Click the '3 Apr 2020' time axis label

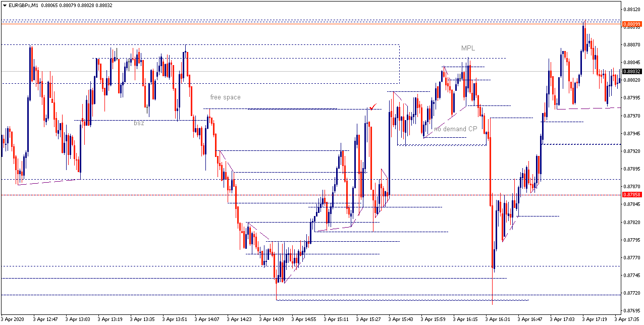(14, 319)
